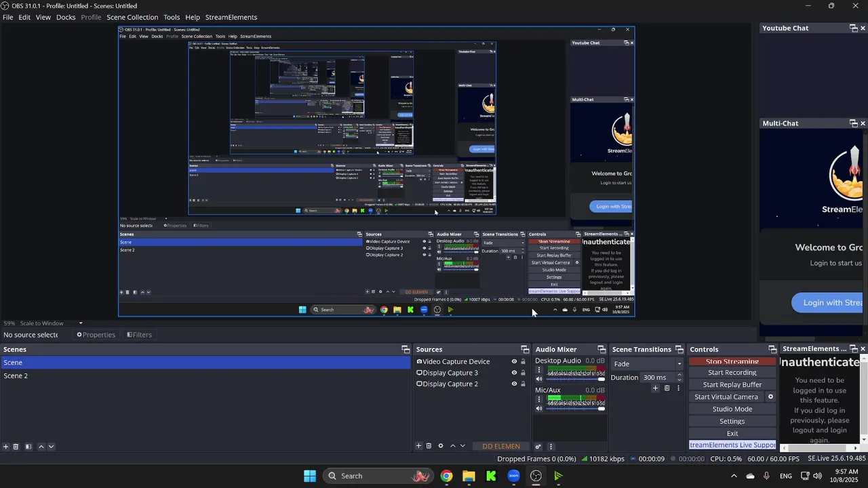Screen dimensions: 868x488
Task: Open Google Chrome from the taskbar
Action: [x=446, y=476]
